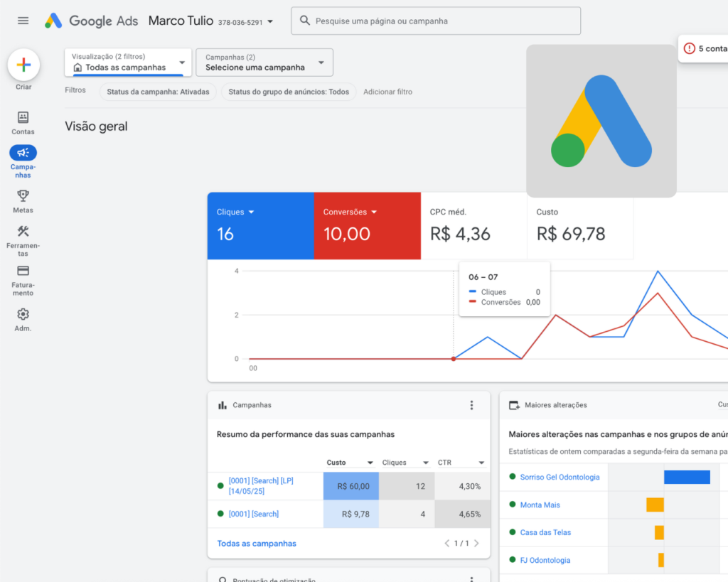The image size is (728, 582).
Task: Open the hamburger main menu
Action: pos(23,21)
